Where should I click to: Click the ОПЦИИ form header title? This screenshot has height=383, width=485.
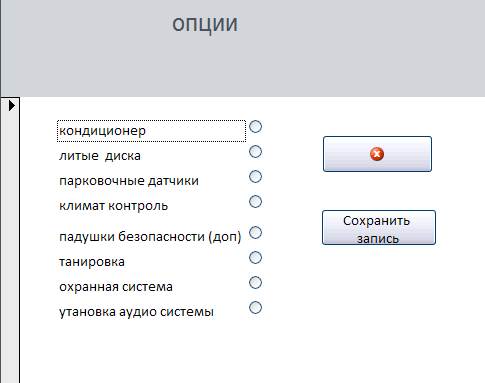[x=205, y=25]
